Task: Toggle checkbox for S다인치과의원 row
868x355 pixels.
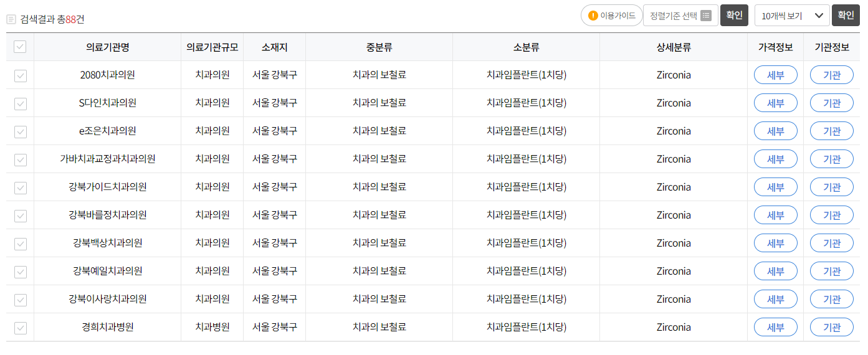Action: point(21,103)
